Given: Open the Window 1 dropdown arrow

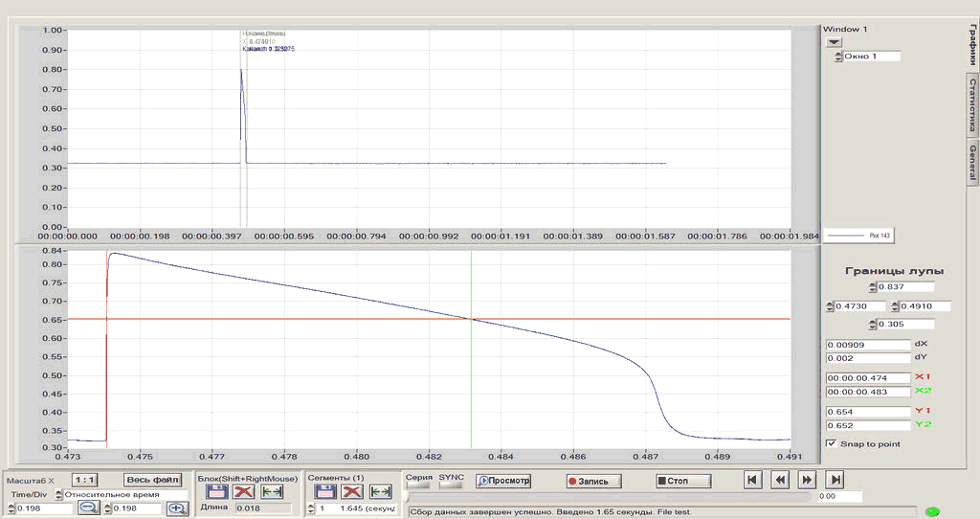Looking at the screenshot, I should point(834,42).
